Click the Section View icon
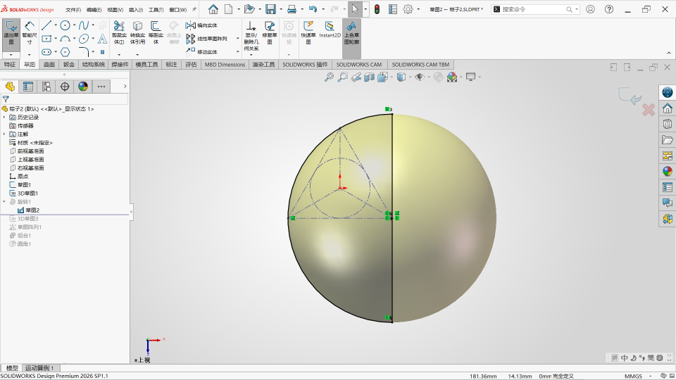The height and width of the screenshot is (380, 676). click(369, 77)
